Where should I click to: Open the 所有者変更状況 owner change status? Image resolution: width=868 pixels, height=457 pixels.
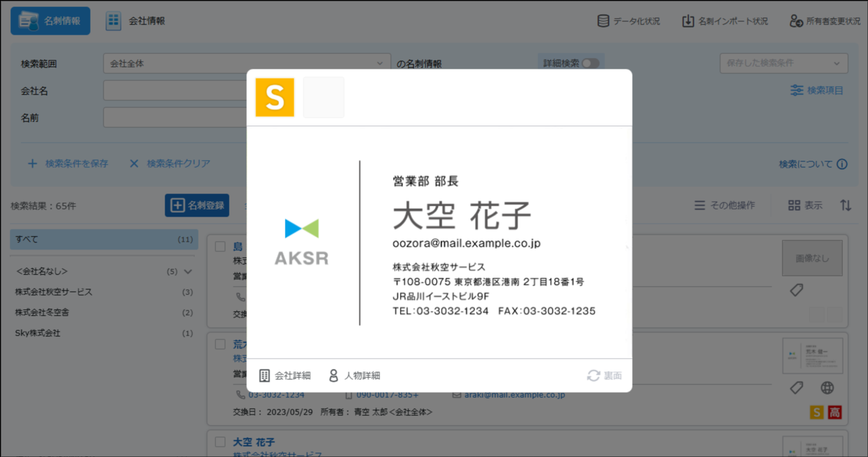[796, 21]
